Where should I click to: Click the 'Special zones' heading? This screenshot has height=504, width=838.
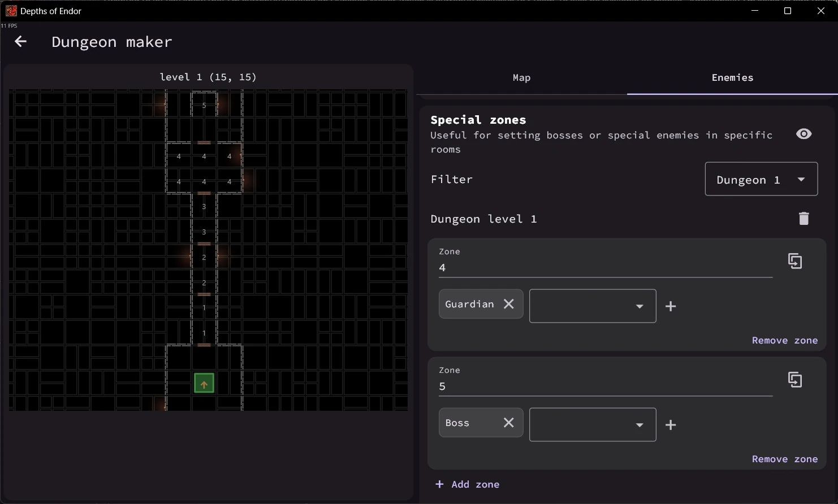(478, 120)
